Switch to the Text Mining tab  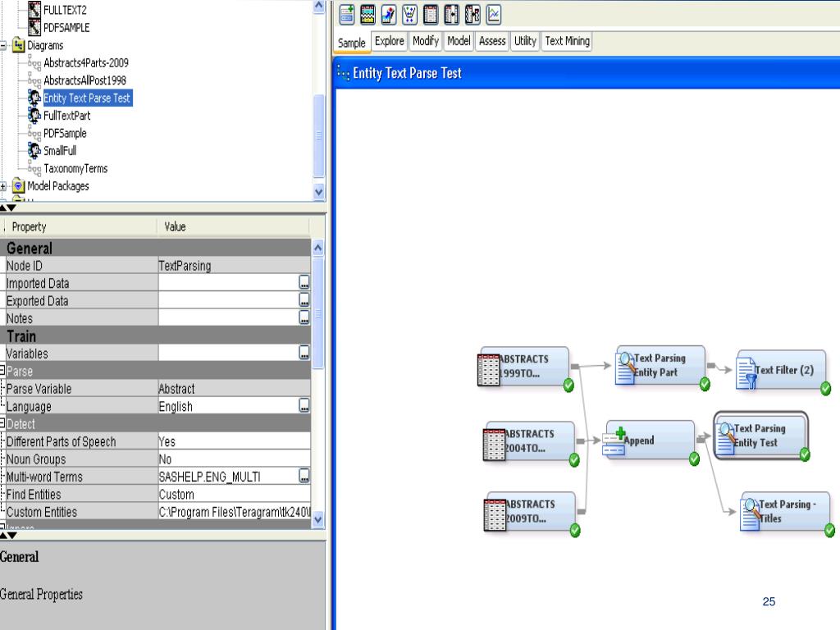(568, 41)
